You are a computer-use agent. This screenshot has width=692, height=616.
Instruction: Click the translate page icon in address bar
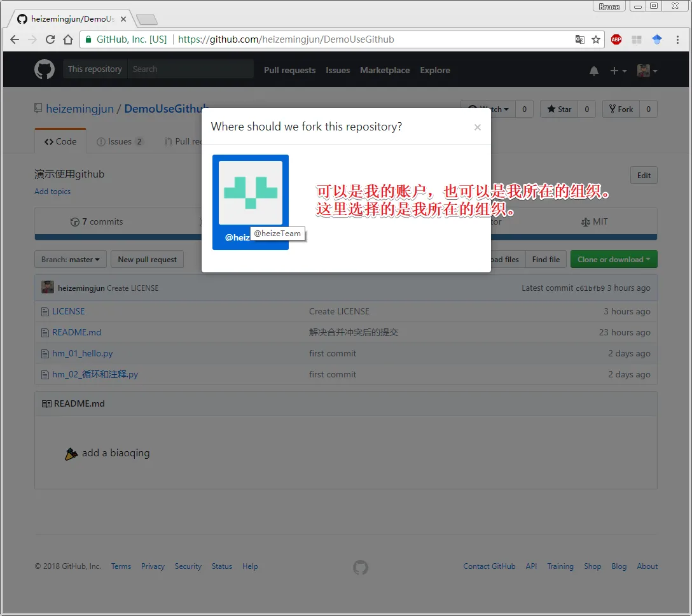580,39
